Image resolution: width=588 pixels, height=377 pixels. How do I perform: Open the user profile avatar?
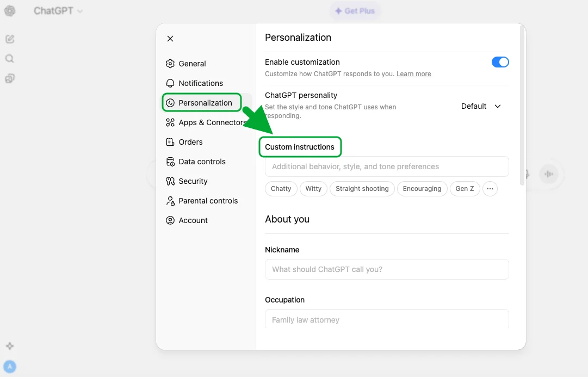point(9,367)
